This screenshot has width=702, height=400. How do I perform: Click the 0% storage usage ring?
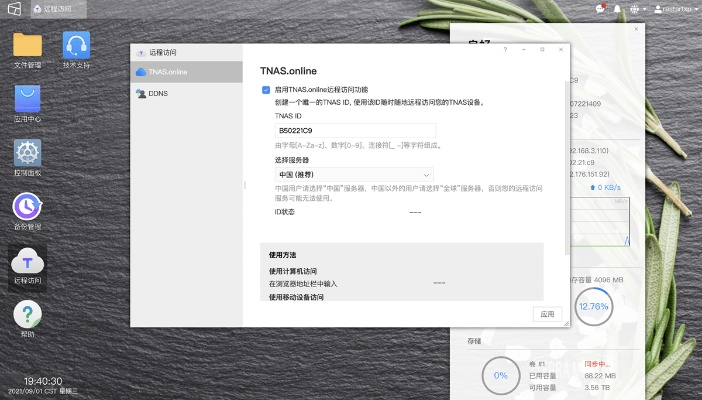pos(501,375)
